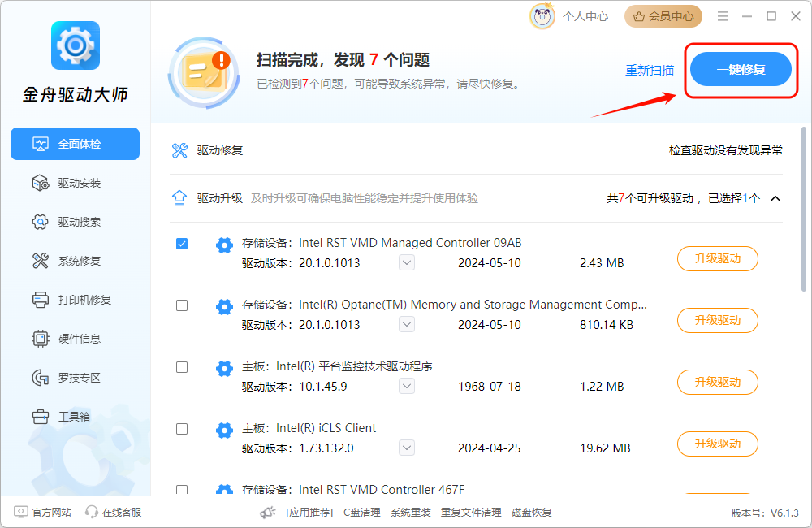Click the size value 19.62 MB
Image resolution: width=812 pixels, height=528 pixels.
pos(605,448)
